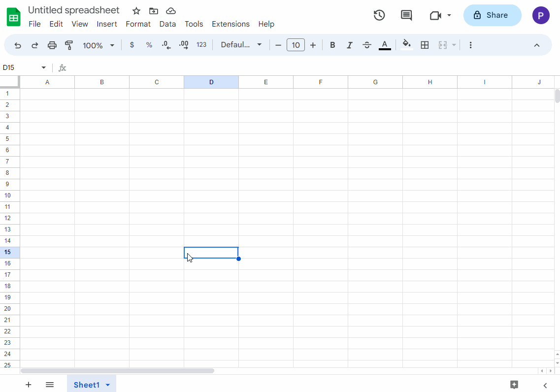Click the Name box showing D15
560x392 pixels.
click(21, 67)
